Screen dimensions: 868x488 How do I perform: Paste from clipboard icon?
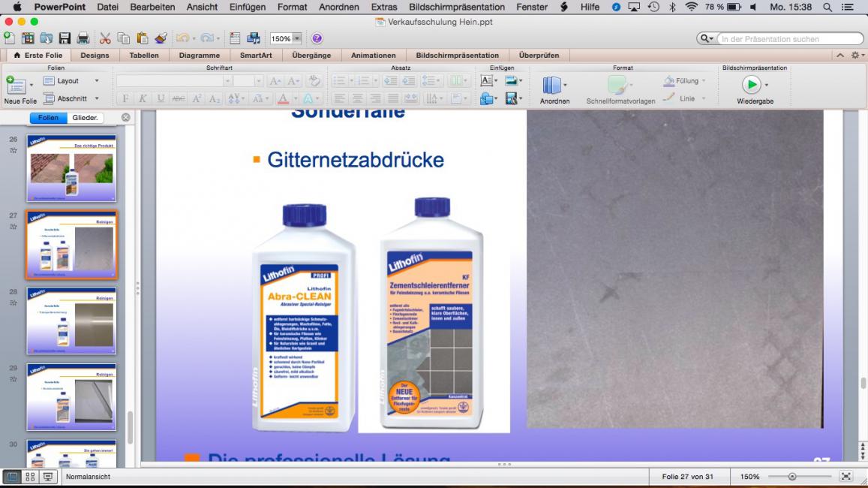(143, 38)
